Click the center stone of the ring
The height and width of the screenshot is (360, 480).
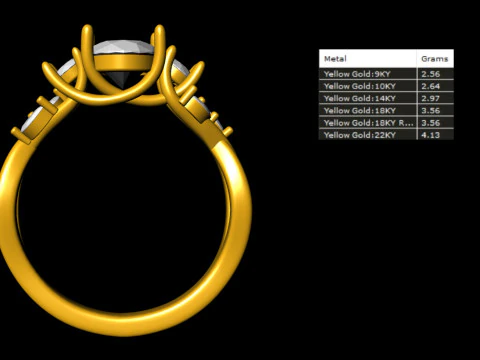(x=123, y=48)
